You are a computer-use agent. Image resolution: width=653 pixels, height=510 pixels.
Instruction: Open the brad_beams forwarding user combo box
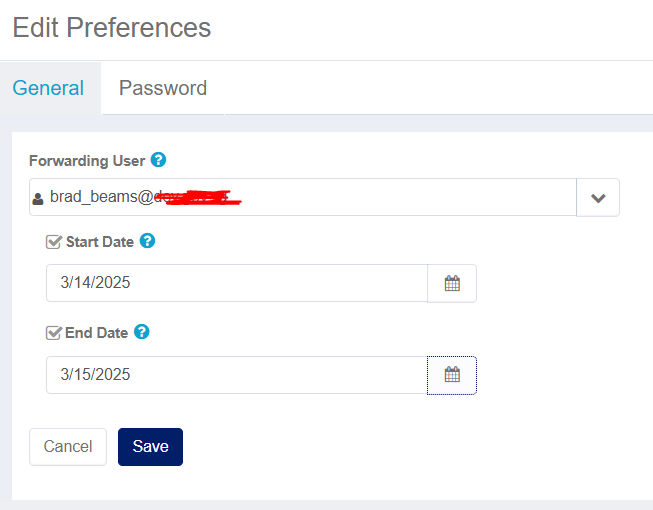point(303,197)
